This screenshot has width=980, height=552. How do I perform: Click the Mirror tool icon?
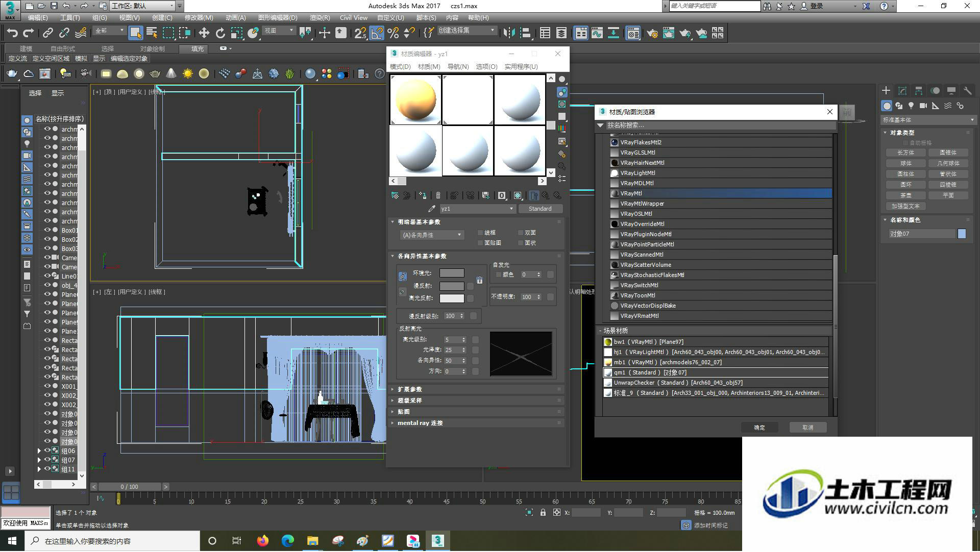[509, 33]
